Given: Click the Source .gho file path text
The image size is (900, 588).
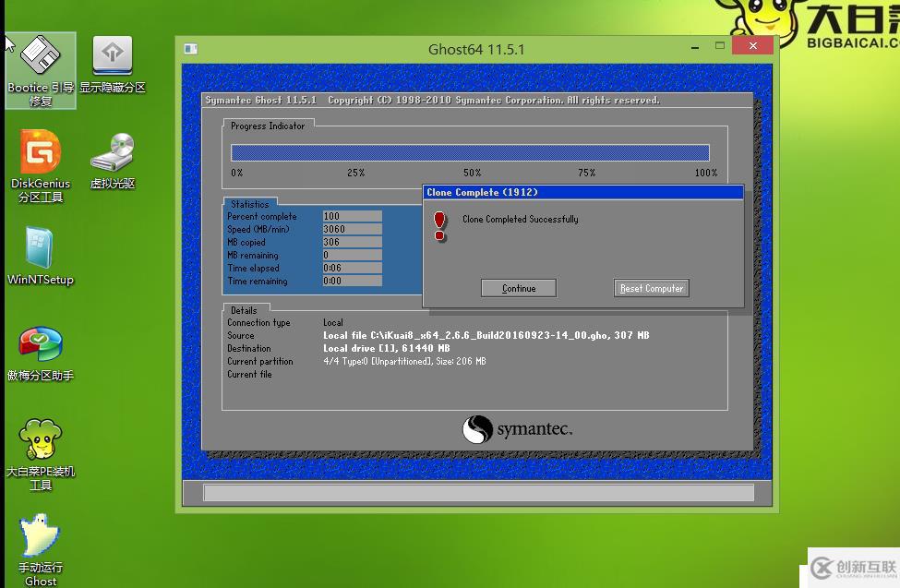Looking at the screenshot, I should [486, 335].
